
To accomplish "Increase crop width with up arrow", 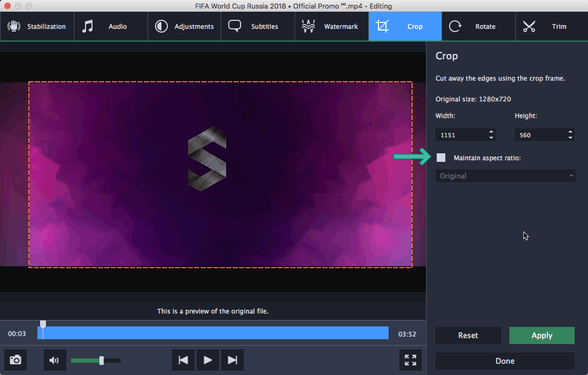I will (491, 131).
